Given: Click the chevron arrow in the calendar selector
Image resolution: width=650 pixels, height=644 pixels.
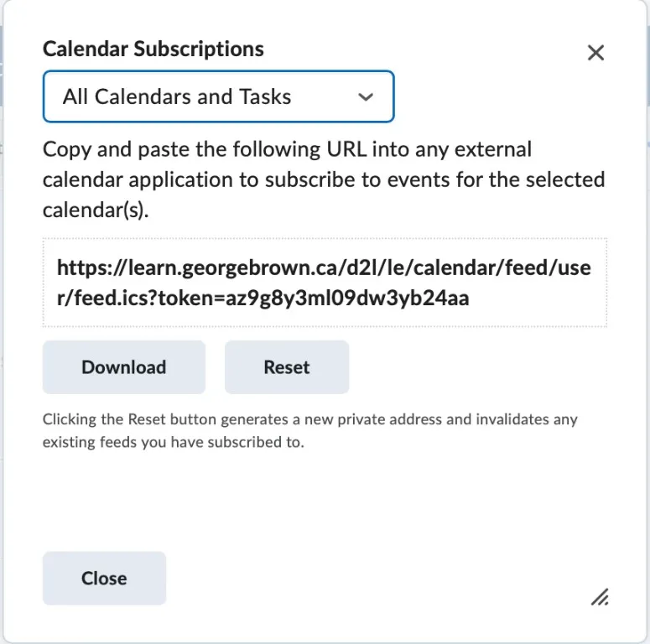Looking at the screenshot, I should pyautogui.click(x=365, y=97).
